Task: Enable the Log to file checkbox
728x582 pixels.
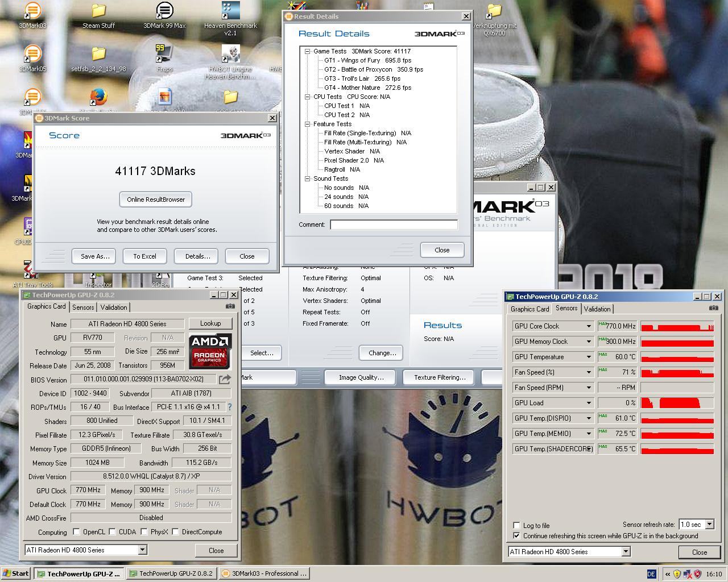Action: (516, 526)
